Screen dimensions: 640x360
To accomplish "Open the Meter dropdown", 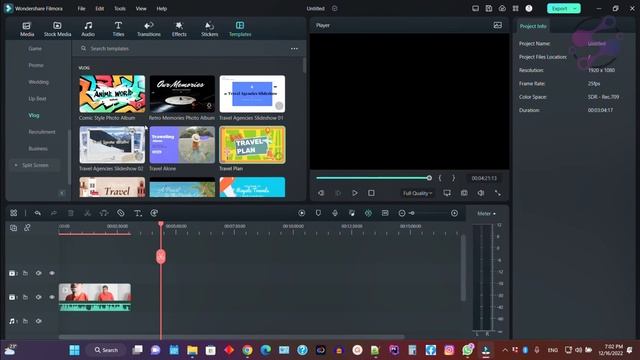I will point(486,213).
